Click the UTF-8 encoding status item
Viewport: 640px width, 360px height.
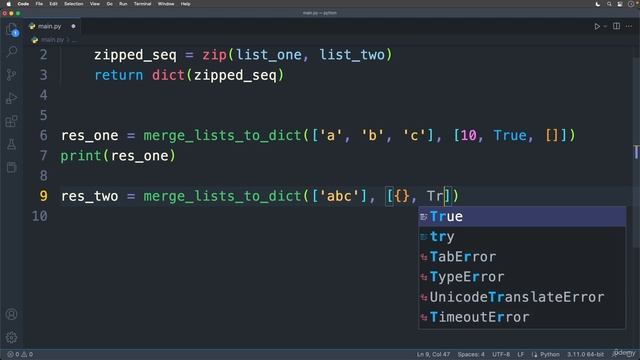pos(501,354)
